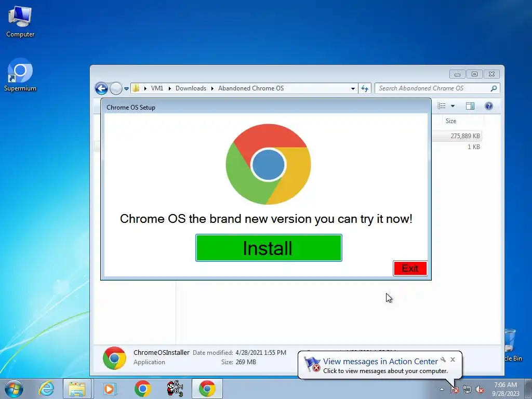
Task: Click the search magnifier icon
Action: tap(494, 88)
